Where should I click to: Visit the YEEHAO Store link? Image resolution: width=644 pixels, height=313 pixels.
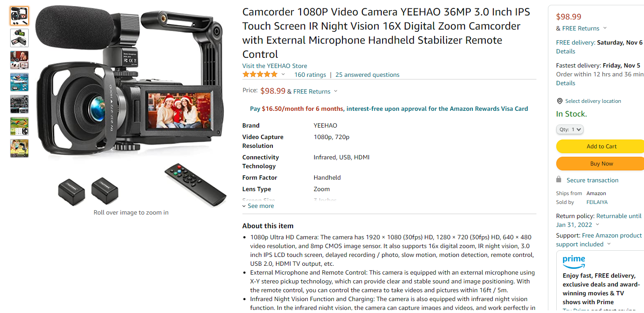coord(275,66)
